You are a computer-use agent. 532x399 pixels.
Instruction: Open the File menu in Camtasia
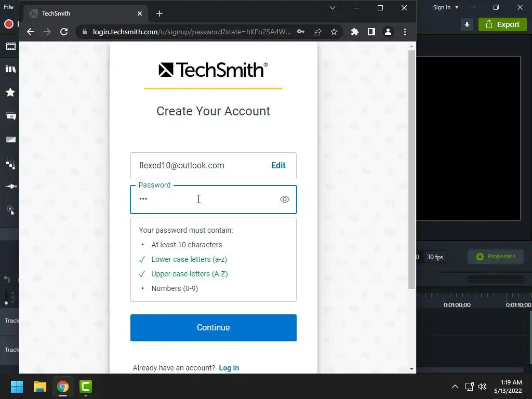(8, 7)
